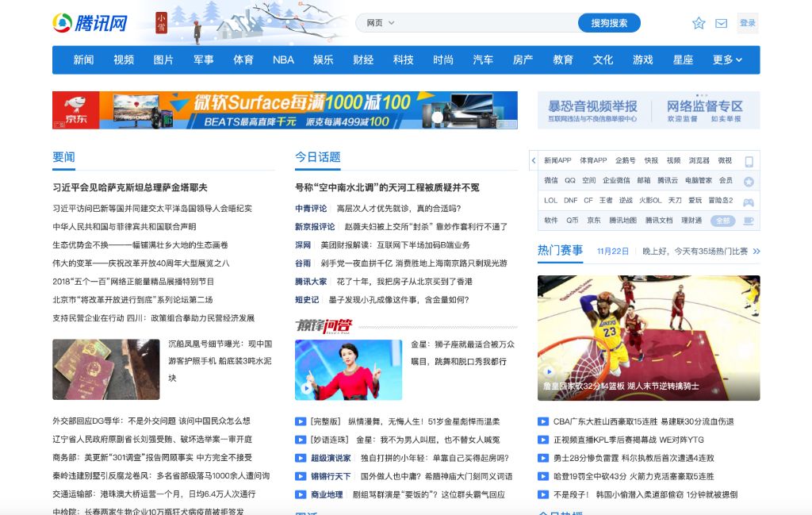Open 星座 in the navigation bar
Screen dimensions: 812x515
683,60
